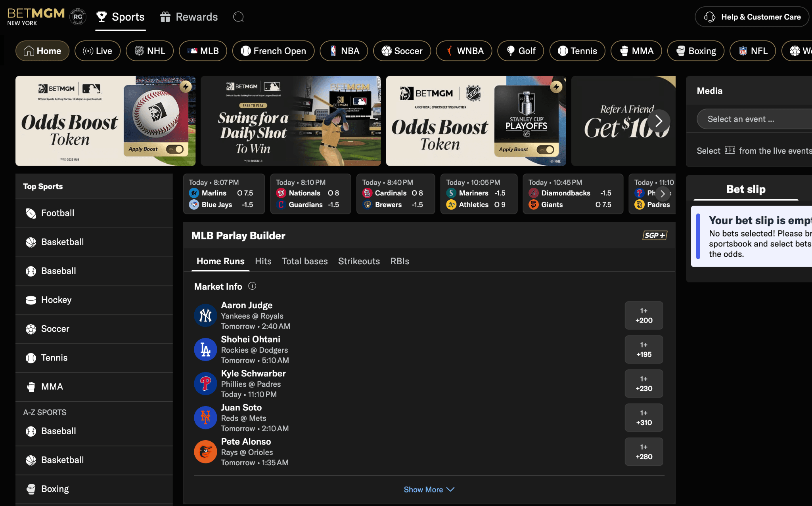The width and height of the screenshot is (812, 506).
Task: Advance the promo banner carousel with the arrow
Action: click(659, 121)
